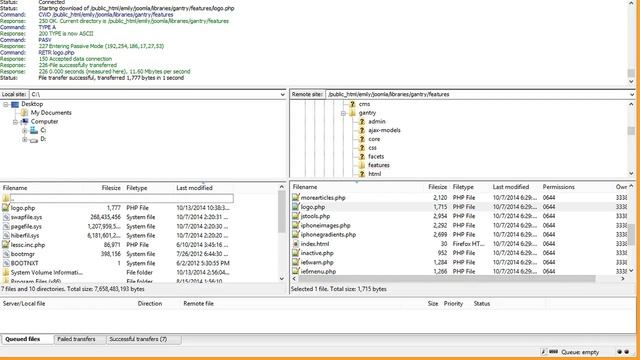
Task: Open the Local site path dropdown
Action: pyautogui.click(x=282, y=94)
